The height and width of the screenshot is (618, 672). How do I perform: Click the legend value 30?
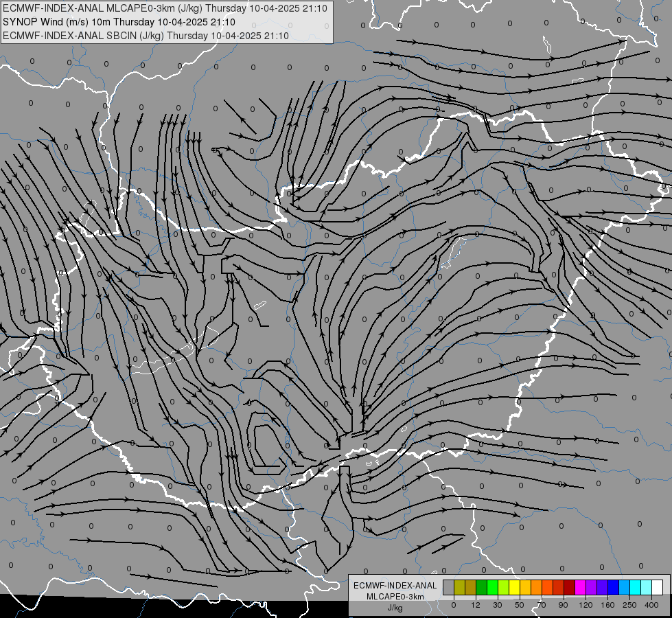tap(497, 605)
